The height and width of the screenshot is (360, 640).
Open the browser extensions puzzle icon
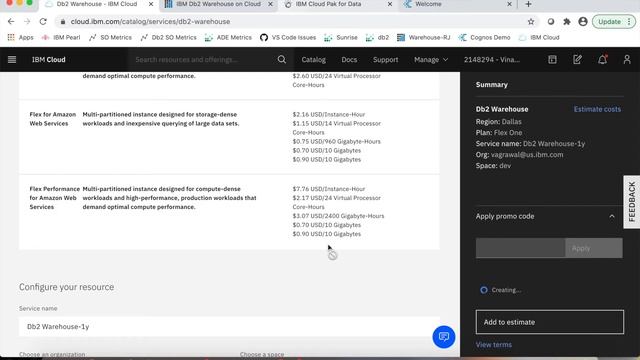point(567,22)
